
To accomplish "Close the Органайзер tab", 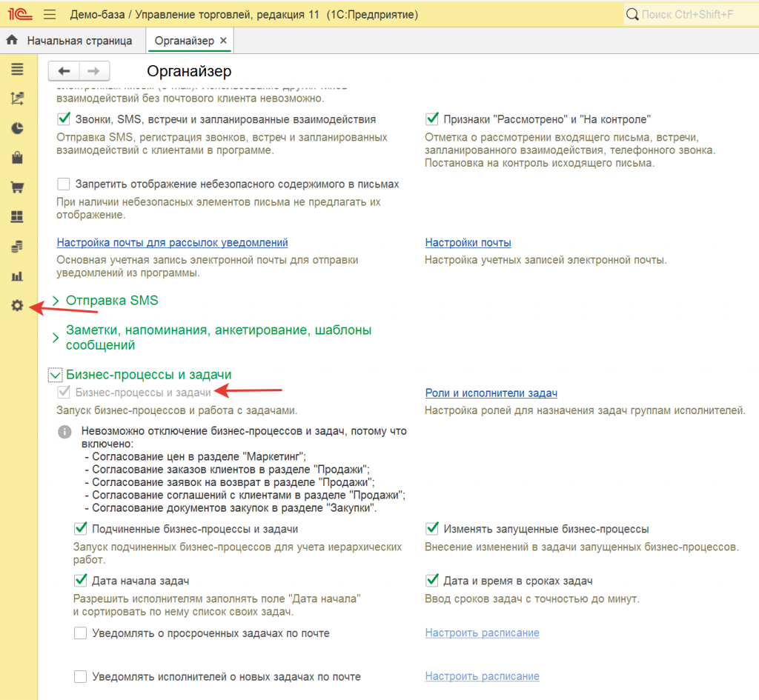I will [223, 41].
